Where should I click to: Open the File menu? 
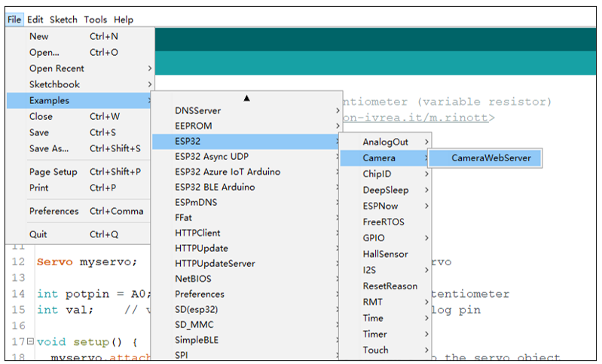14,19
